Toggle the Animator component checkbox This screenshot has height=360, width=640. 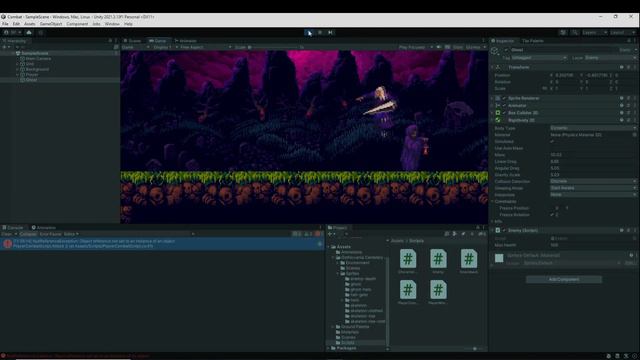(504, 106)
